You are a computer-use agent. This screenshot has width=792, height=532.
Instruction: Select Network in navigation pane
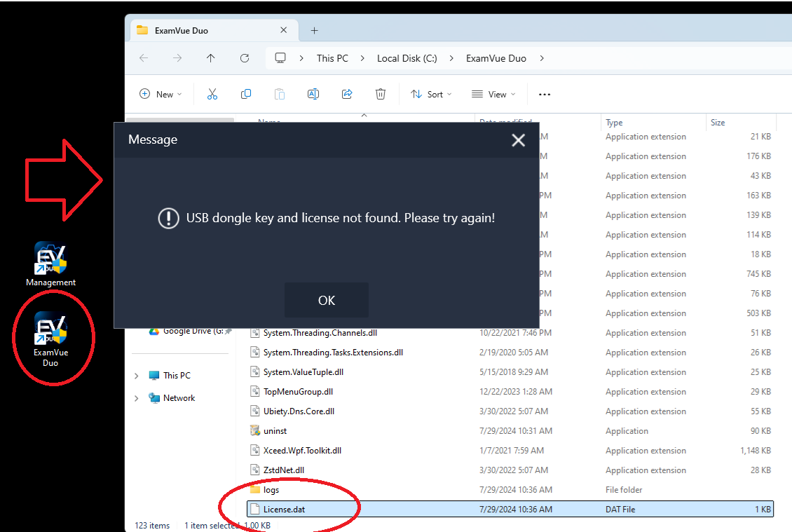[179, 398]
